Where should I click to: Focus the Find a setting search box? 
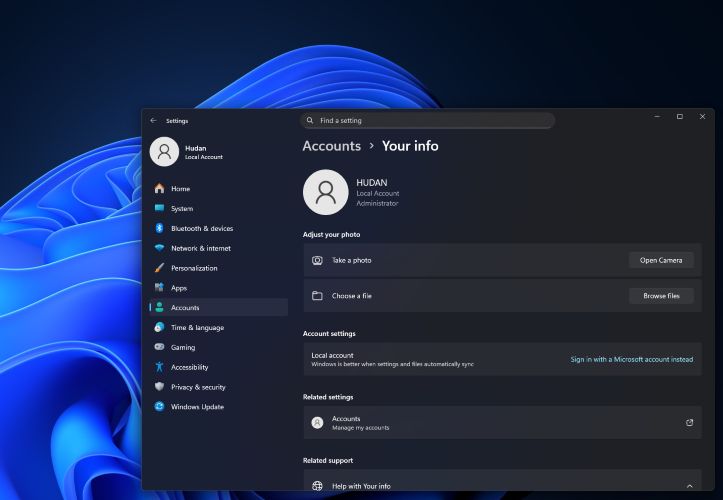click(x=428, y=120)
